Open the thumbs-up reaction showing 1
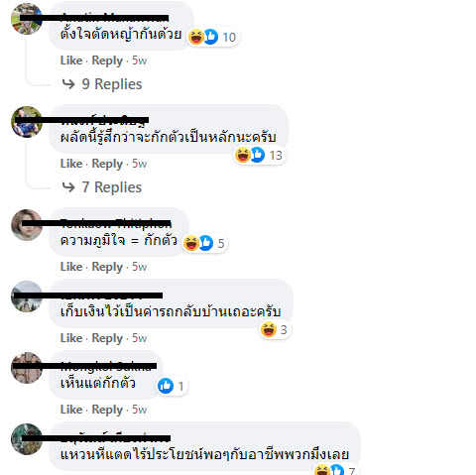476x475 pixels. tap(172, 386)
